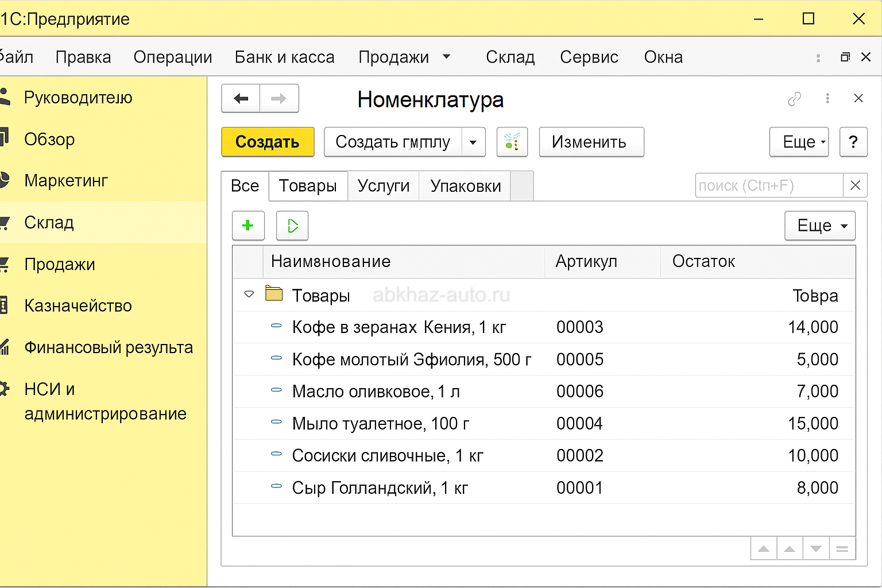The image size is (882, 588).
Task: Click item icon beside Сыр Голландский
Action: point(276,486)
